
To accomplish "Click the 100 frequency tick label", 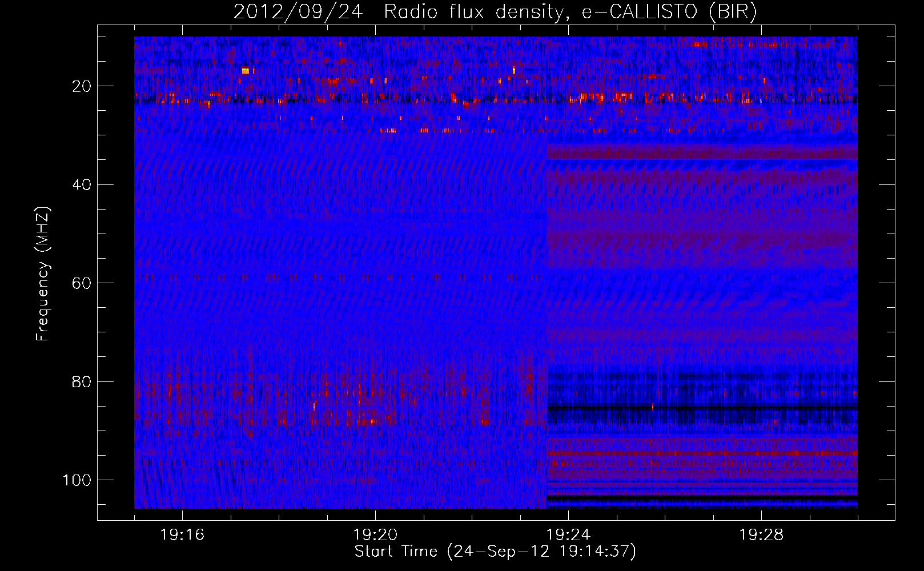I will click(x=77, y=480).
